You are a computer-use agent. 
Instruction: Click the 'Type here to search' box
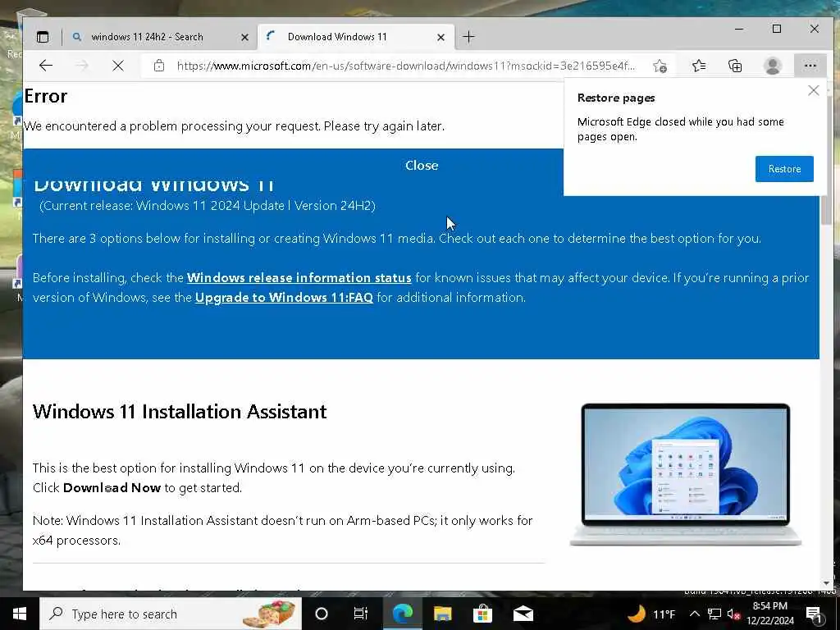171,614
